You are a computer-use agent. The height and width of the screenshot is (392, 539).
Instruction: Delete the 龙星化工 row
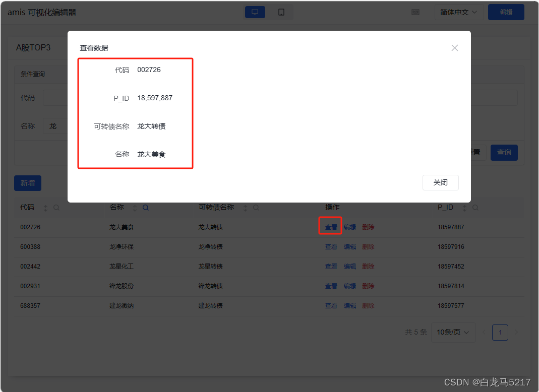368,266
